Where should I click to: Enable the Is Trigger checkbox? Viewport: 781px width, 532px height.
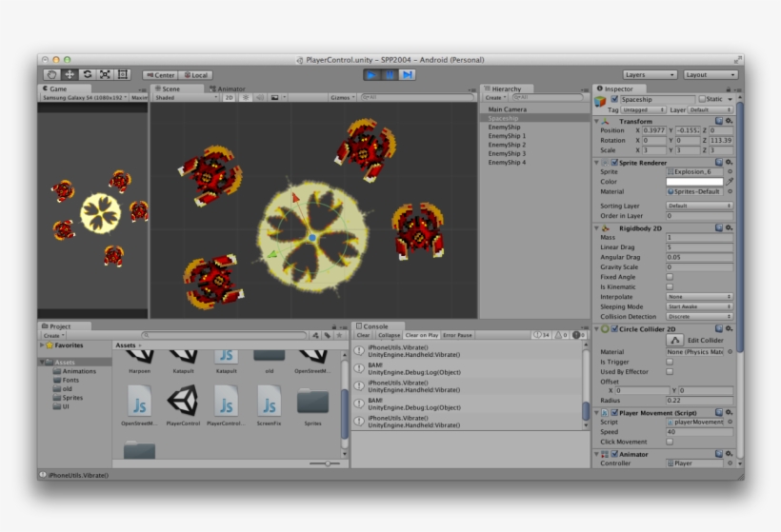670,362
